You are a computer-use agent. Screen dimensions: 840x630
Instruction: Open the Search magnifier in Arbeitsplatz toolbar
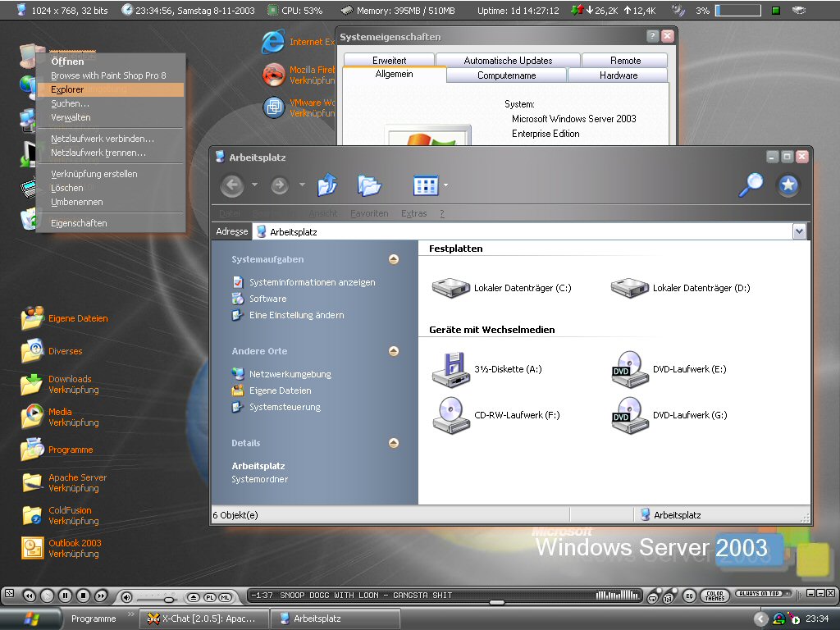(751, 185)
